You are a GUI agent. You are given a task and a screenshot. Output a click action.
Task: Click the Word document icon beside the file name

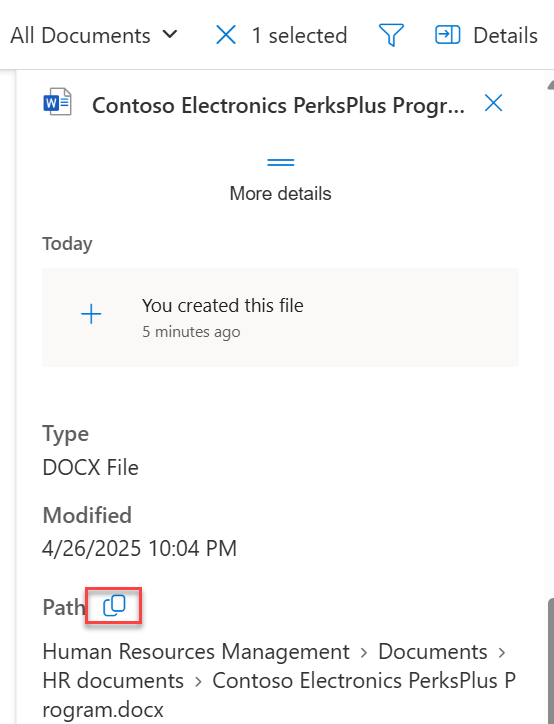pos(57,102)
